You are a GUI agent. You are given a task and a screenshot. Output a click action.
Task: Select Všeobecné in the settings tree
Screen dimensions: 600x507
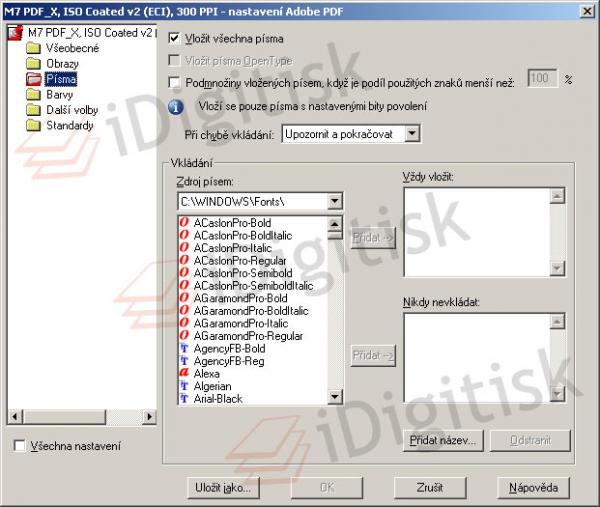pos(72,48)
